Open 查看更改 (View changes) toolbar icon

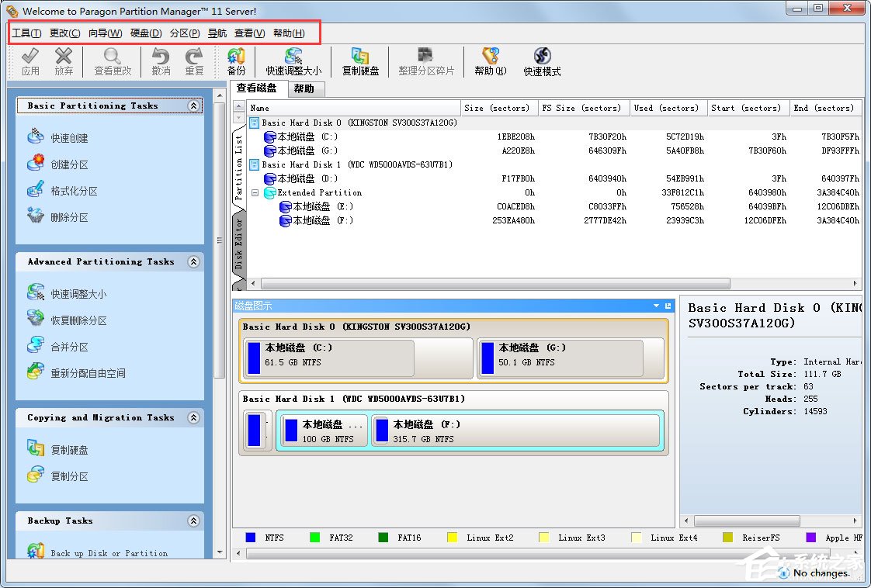click(113, 61)
